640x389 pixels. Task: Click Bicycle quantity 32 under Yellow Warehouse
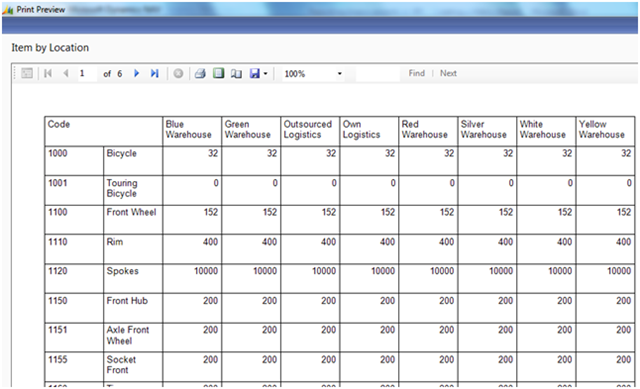pos(626,153)
